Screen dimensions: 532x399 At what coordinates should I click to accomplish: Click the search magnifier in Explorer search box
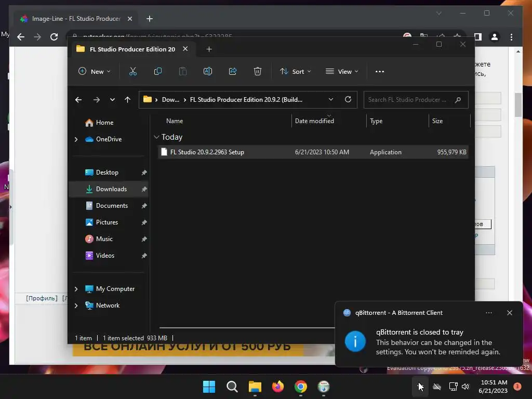[458, 100]
